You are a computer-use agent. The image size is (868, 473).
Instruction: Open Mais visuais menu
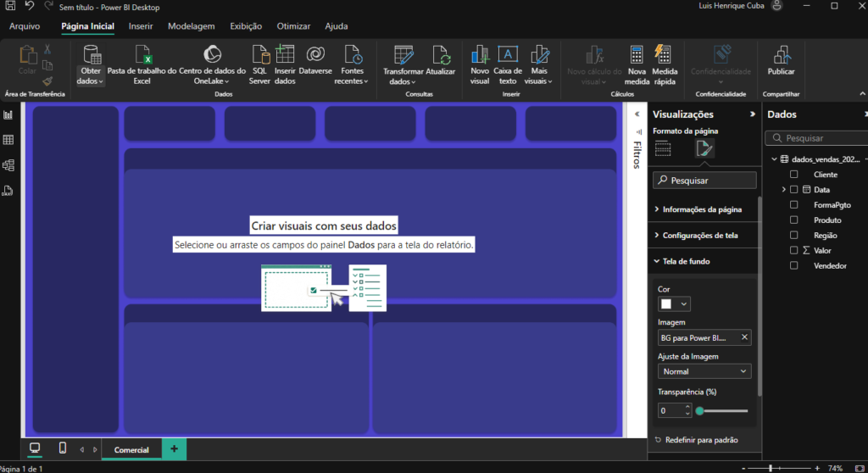(538, 65)
